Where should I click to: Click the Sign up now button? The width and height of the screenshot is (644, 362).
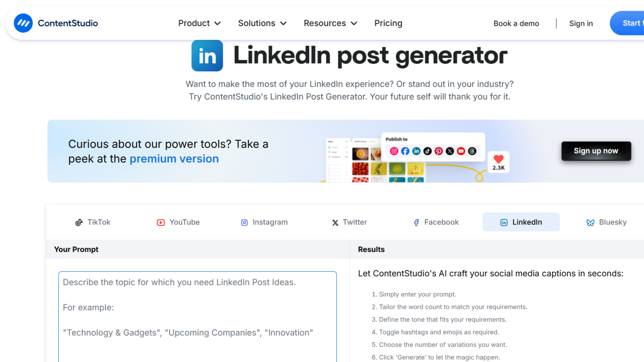click(x=596, y=151)
